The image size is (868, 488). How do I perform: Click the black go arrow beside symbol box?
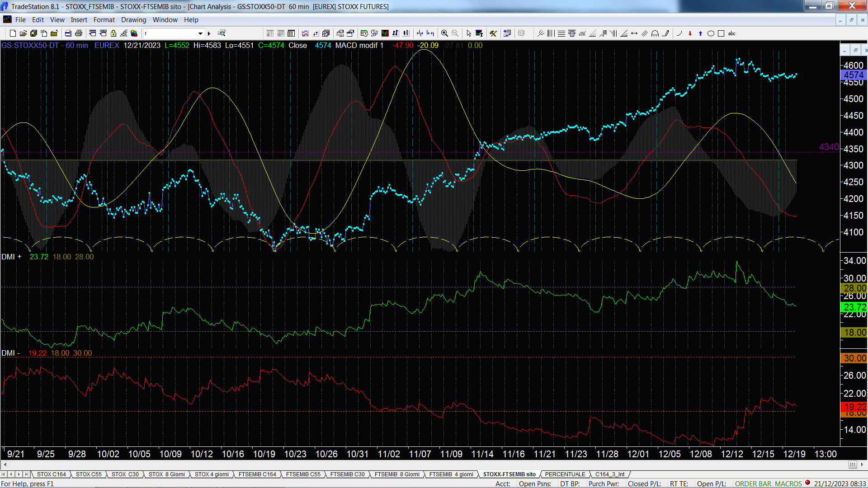[209, 33]
